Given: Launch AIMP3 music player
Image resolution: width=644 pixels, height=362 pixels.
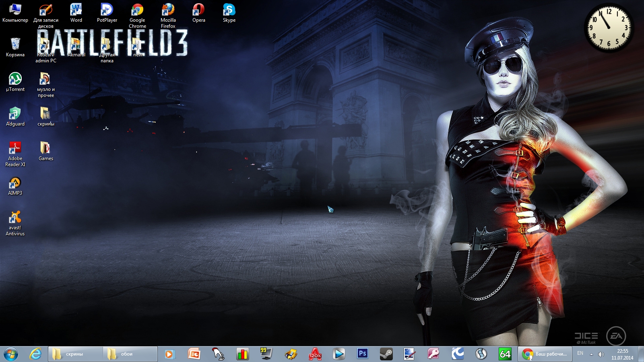Looking at the screenshot, I should tap(15, 186).
